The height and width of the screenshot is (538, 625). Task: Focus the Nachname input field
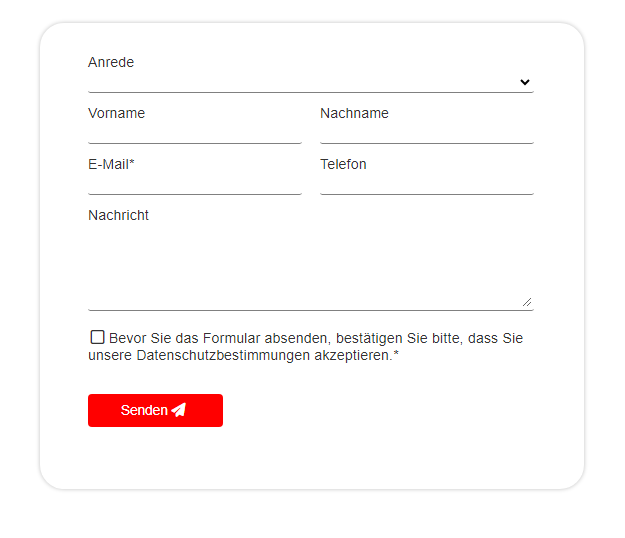coord(427,133)
